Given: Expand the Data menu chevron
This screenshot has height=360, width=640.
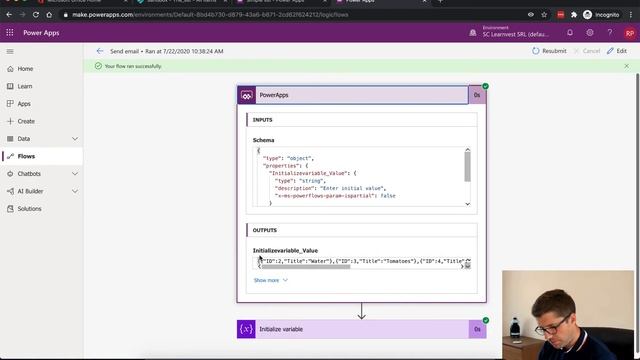Looking at the screenshot, I should 75,139.
